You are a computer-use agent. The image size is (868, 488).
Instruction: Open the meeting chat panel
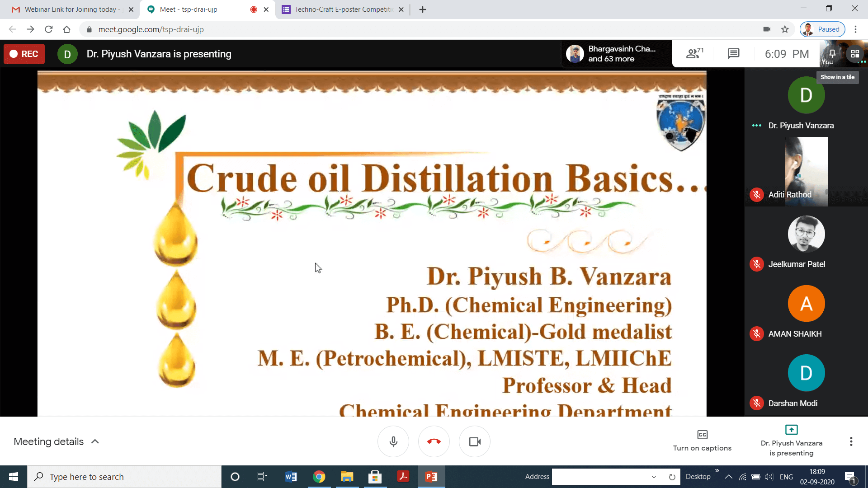tap(733, 54)
